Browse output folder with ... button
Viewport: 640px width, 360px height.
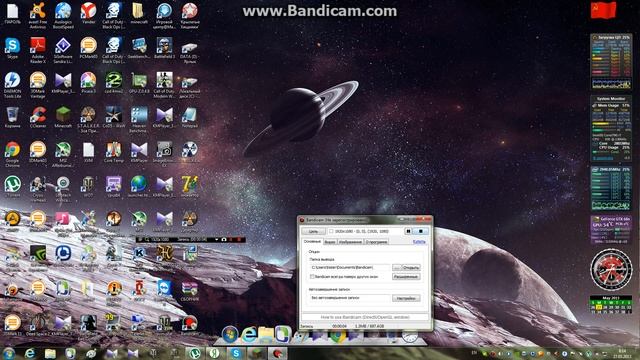pos(396,267)
